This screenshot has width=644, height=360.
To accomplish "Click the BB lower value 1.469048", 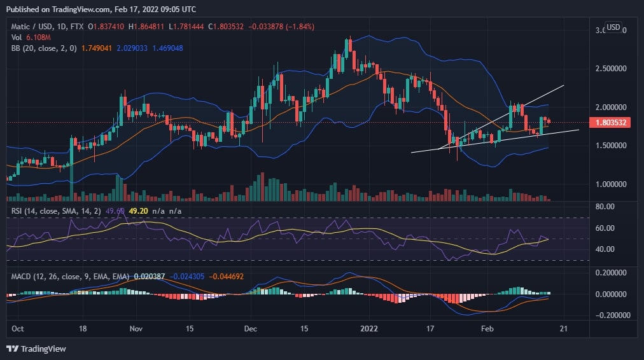I will click(x=167, y=48).
